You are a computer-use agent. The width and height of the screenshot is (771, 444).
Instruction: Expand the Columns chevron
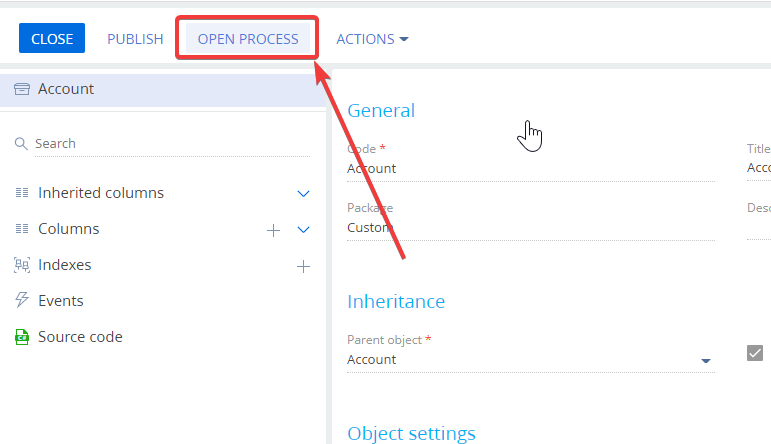tap(303, 230)
